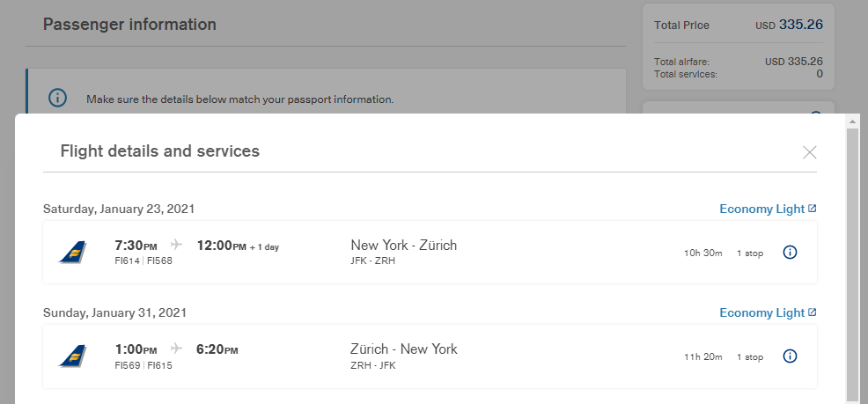Click the dialog scrollbar up arrow
The image size is (868, 404).
click(851, 121)
